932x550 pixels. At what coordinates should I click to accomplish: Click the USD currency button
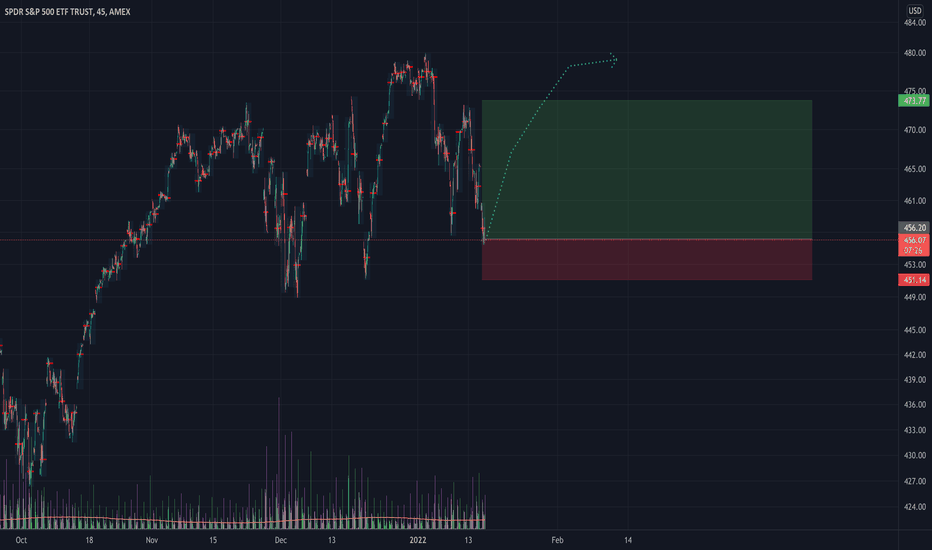pyautogui.click(x=915, y=10)
